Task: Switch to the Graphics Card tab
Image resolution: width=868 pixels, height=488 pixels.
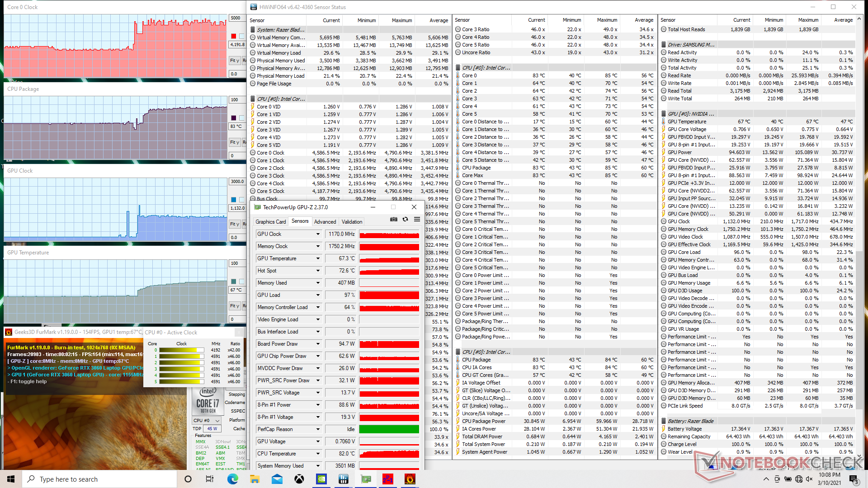Action: (x=270, y=222)
